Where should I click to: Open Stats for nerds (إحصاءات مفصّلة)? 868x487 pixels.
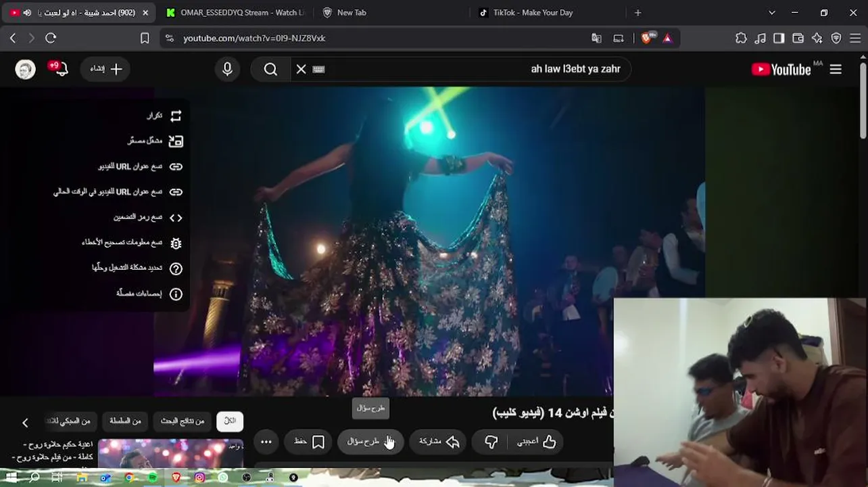click(x=150, y=294)
